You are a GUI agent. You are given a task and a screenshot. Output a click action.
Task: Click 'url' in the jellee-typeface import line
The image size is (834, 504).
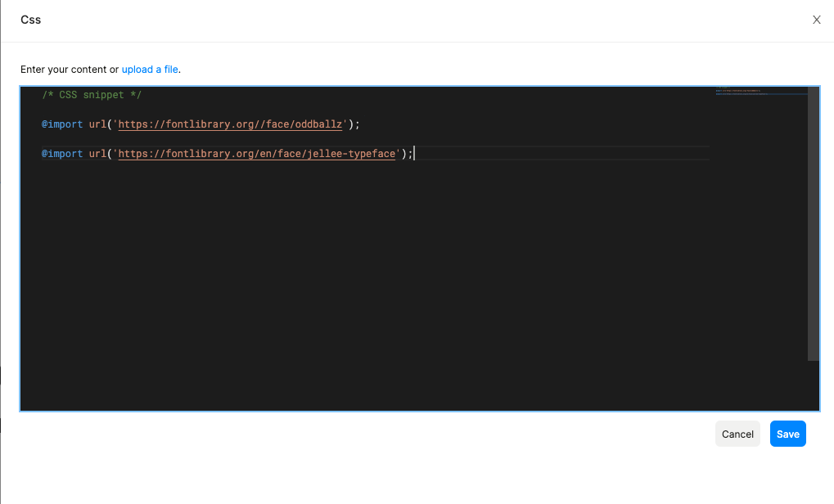[x=97, y=154]
